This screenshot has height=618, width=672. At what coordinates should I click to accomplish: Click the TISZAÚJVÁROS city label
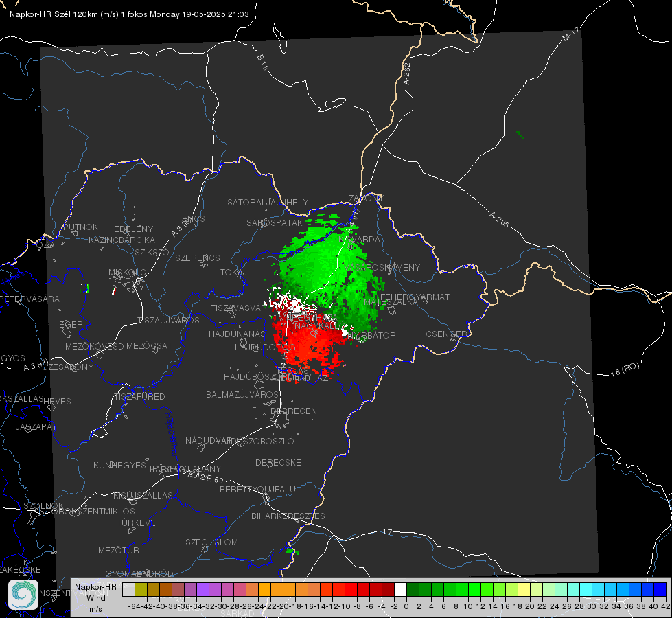coord(168,321)
